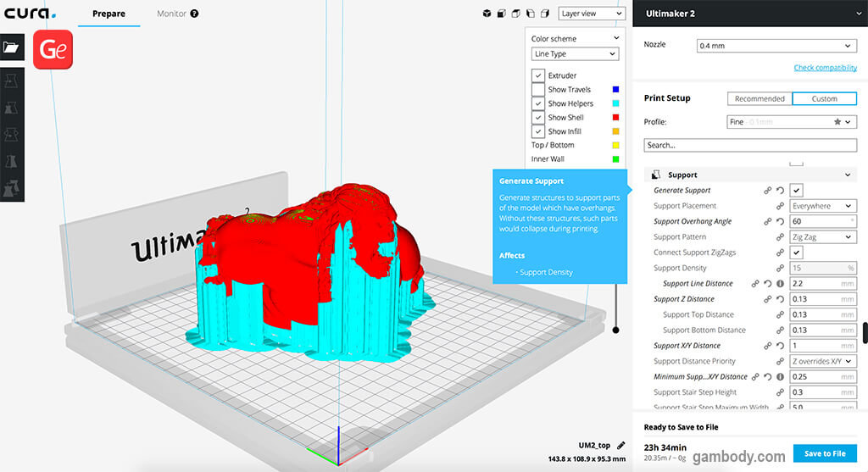Click the info icon beside Support Line Distance

780,284
